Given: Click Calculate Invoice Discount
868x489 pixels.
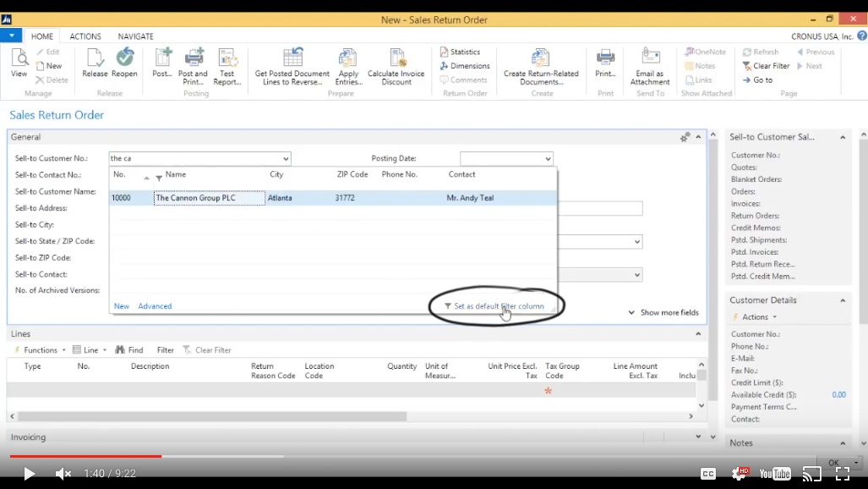Looking at the screenshot, I should (396, 66).
